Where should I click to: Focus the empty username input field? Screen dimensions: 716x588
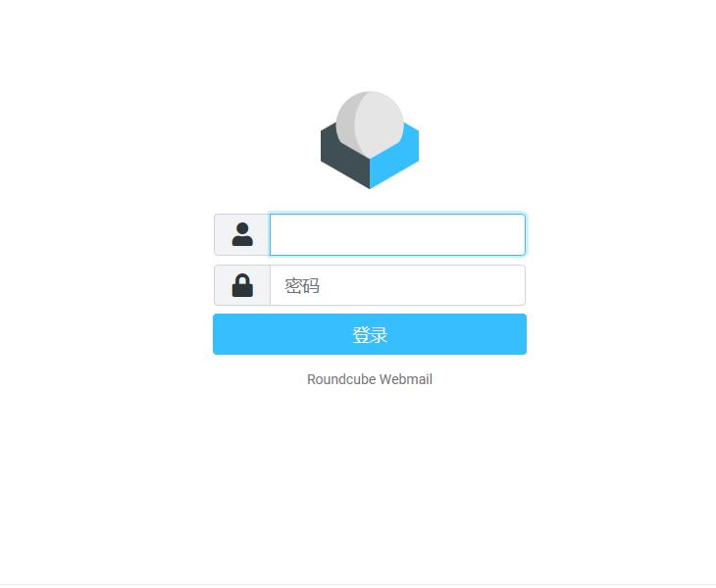click(397, 234)
